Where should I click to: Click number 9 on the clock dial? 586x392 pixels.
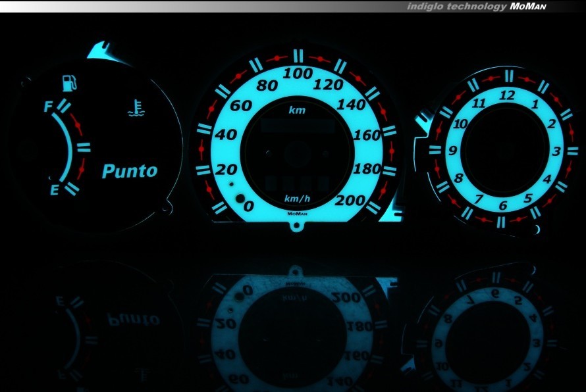click(x=453, y=151)
